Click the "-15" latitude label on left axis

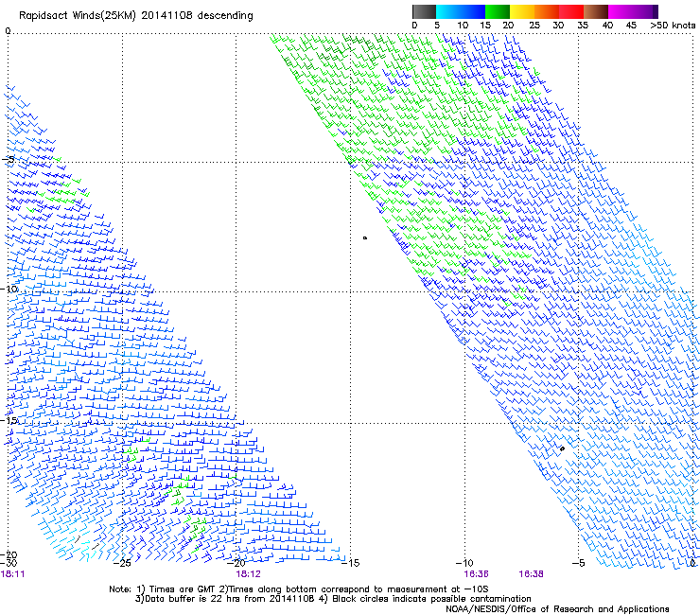point(9,420)
